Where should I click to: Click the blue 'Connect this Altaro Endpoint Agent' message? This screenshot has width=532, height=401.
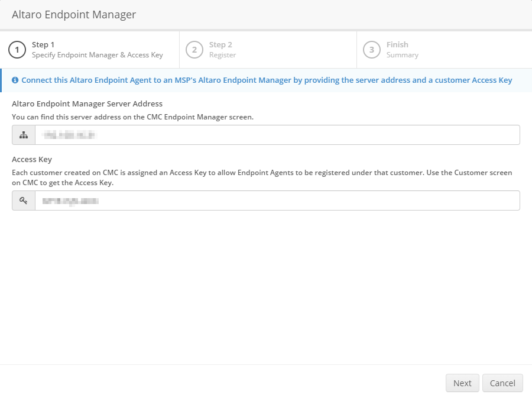click(267, 80)
